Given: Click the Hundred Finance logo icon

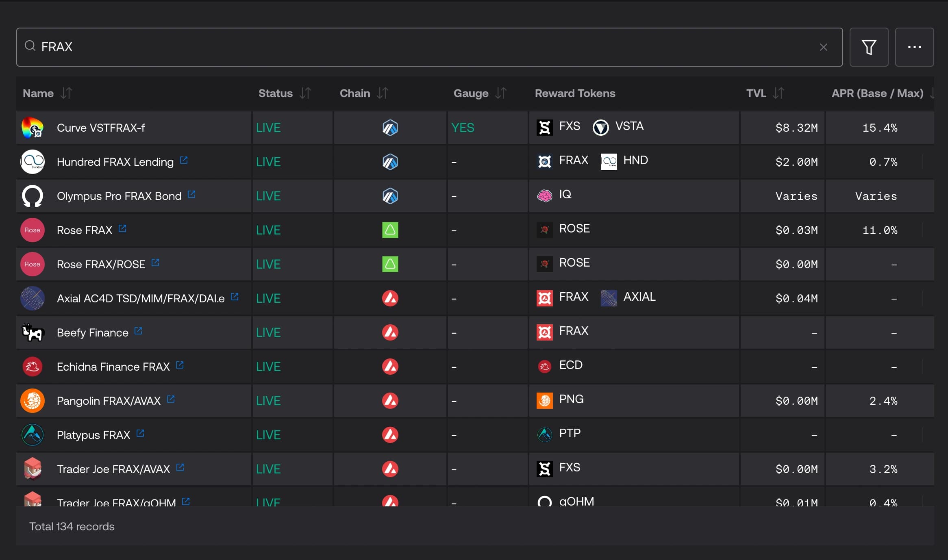Looking at the screenshot, I should (33, 162).
